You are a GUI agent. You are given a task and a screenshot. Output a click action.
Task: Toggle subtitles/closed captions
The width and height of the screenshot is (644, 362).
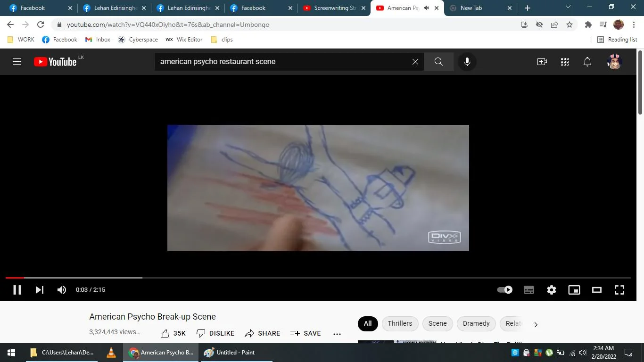pyautogui.click(x=529, y=290)
